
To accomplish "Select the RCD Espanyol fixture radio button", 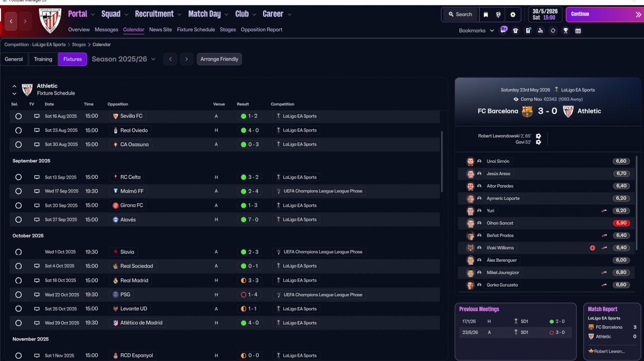I will tap(19, 355).
